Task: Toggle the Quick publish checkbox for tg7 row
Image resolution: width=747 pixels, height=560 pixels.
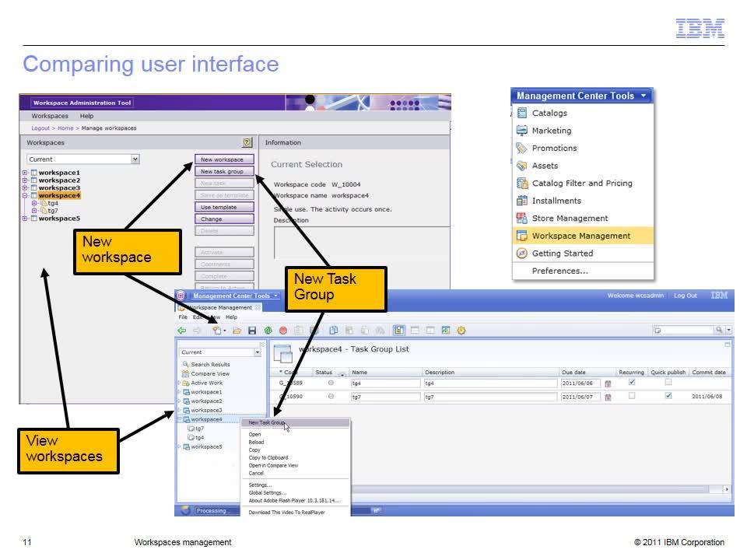Action: pos(668,395)
